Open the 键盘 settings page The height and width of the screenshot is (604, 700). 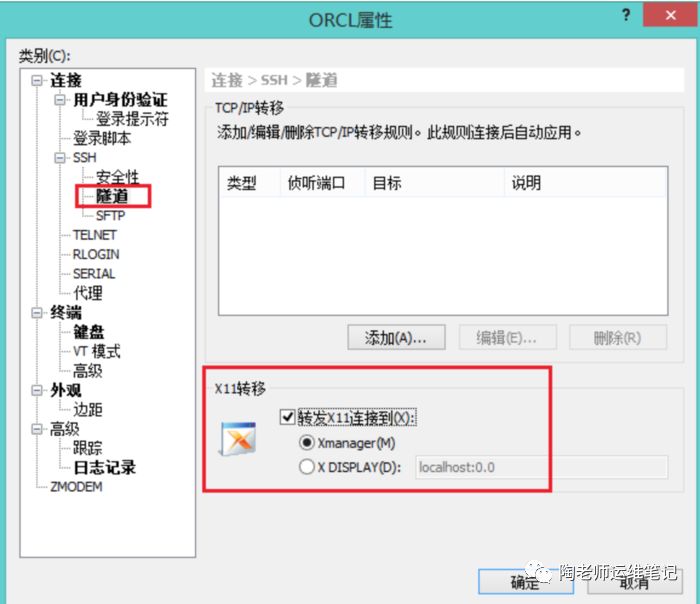pos(89,332)
